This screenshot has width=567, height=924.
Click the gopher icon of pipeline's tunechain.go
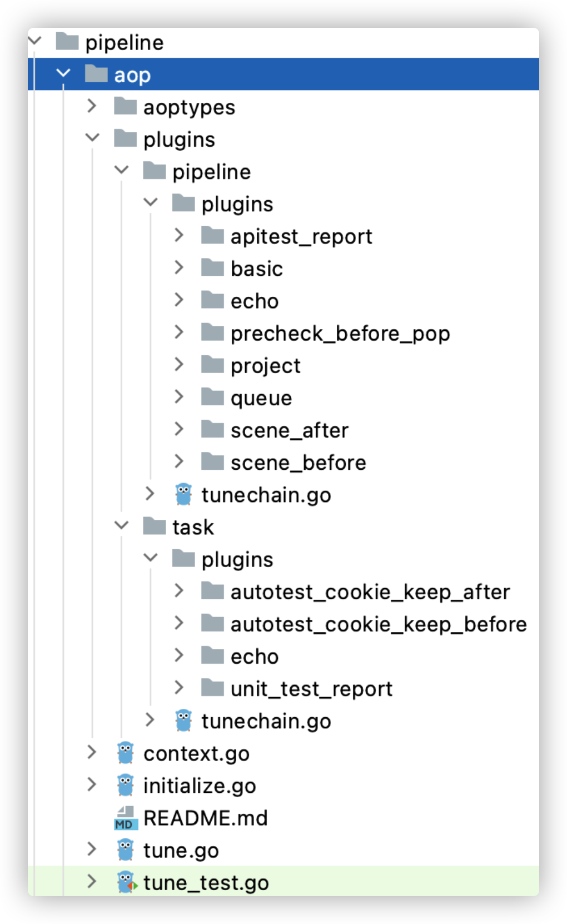pos(183,494)
